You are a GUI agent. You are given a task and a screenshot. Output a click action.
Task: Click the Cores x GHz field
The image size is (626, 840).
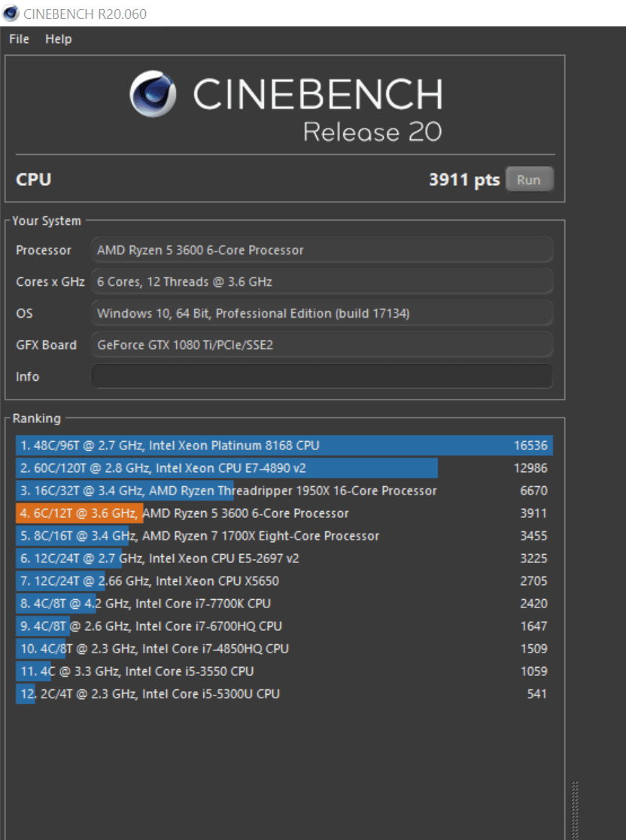(321, 282)
